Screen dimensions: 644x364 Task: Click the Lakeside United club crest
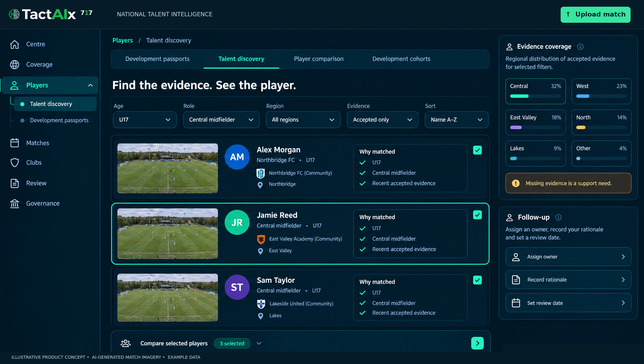(261, 304)
